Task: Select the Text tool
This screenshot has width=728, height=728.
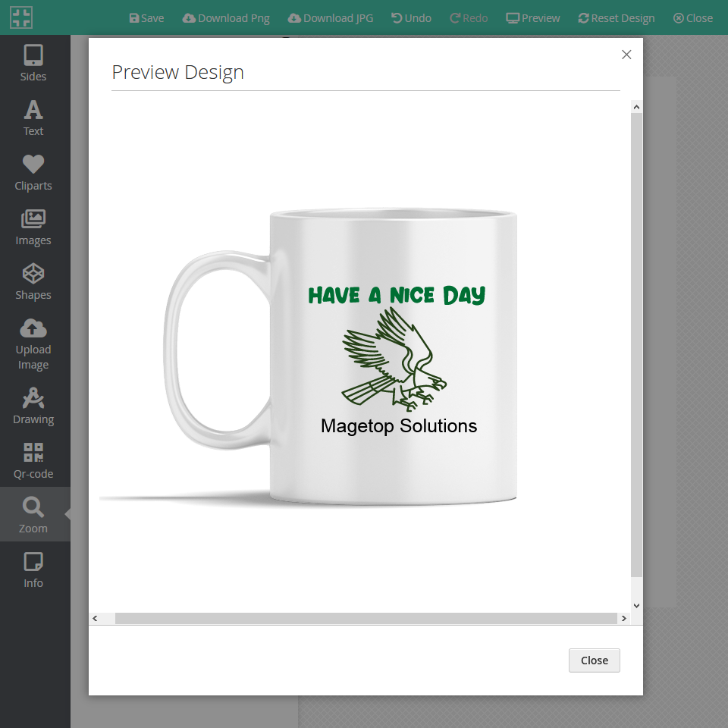Action: [33, 118]
